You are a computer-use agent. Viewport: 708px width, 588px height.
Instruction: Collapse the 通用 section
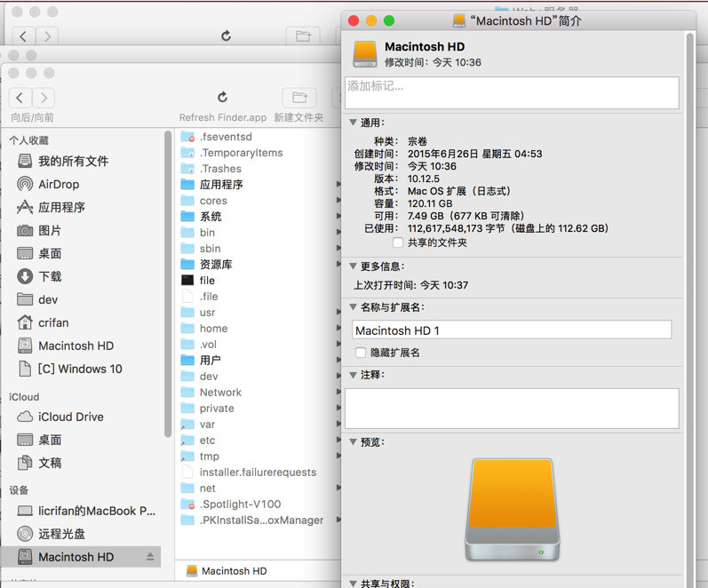click(353, 122)
